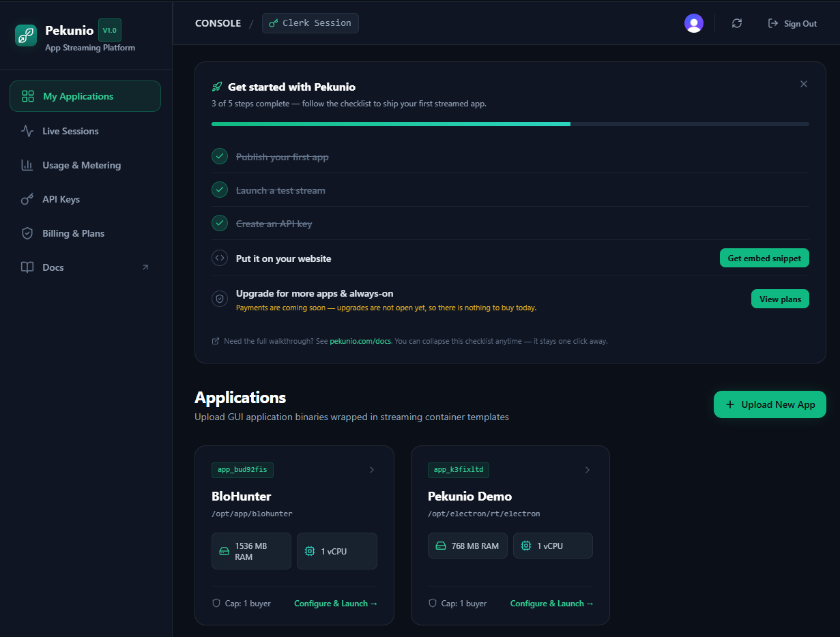
Task: Expand the Pekunio Demo card chevron
Action: [x=588, y=470]
